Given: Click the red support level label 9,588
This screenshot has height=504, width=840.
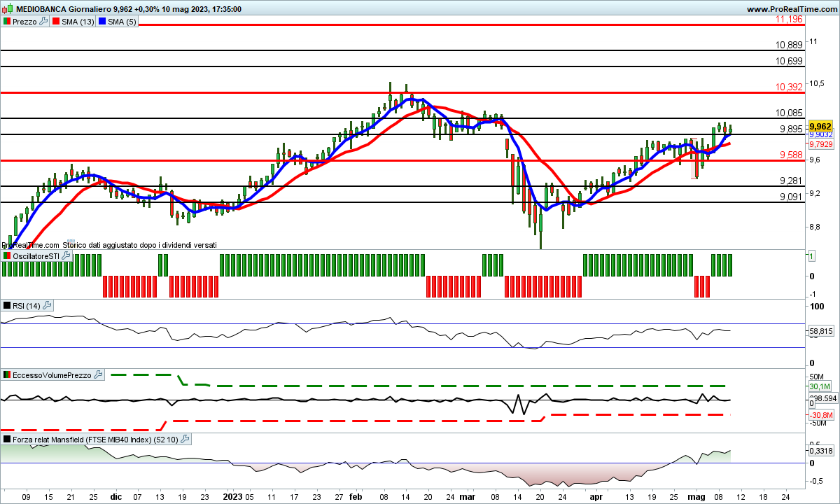Looking at the screenshot, I should click(x=790, y=155).
